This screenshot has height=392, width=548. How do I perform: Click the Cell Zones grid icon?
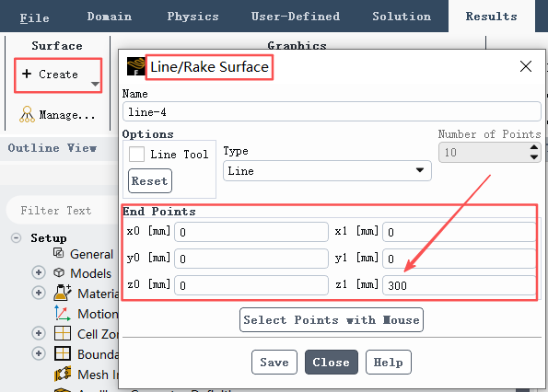[x=63, y=333]
